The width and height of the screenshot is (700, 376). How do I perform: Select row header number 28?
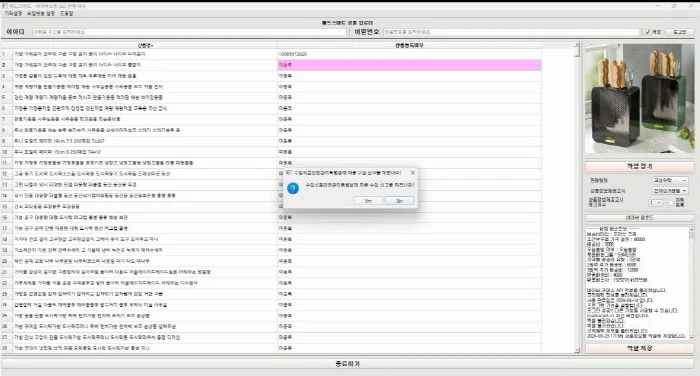coord(7,348)
